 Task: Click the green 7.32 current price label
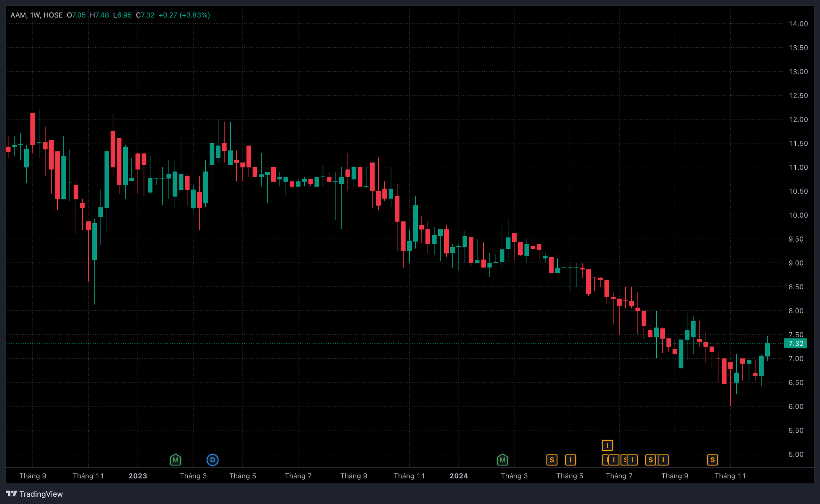tap(795, 343)
